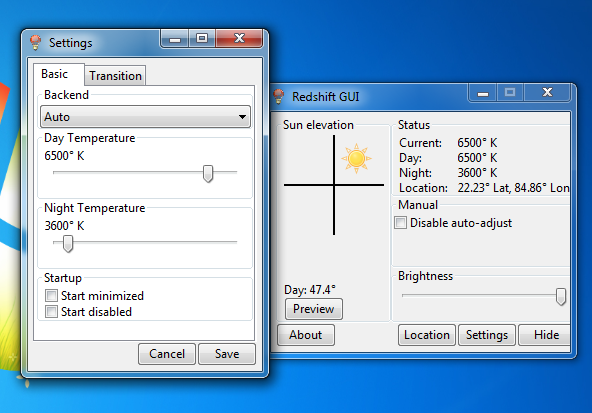Screen dimensions: 592x413
Task: Switch to the Basic tab
Action: (55, 74)
